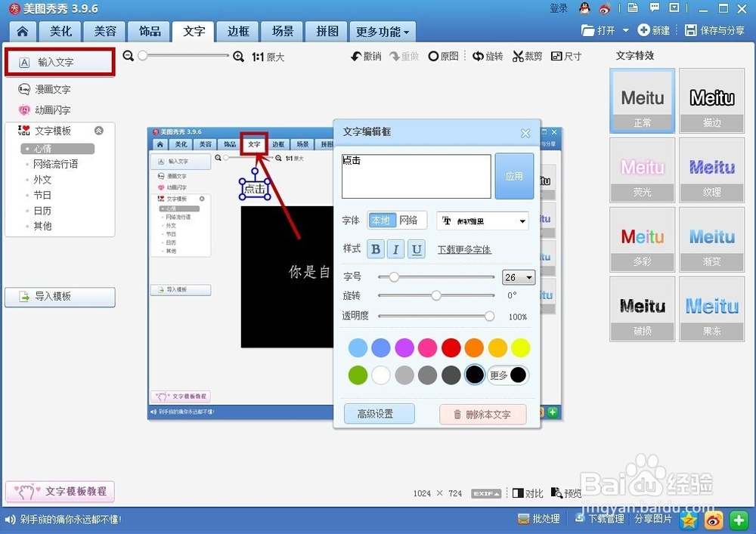Screen dimensions: 756x534
Task: Click 删除本文字 delete button
Action: 482,414
